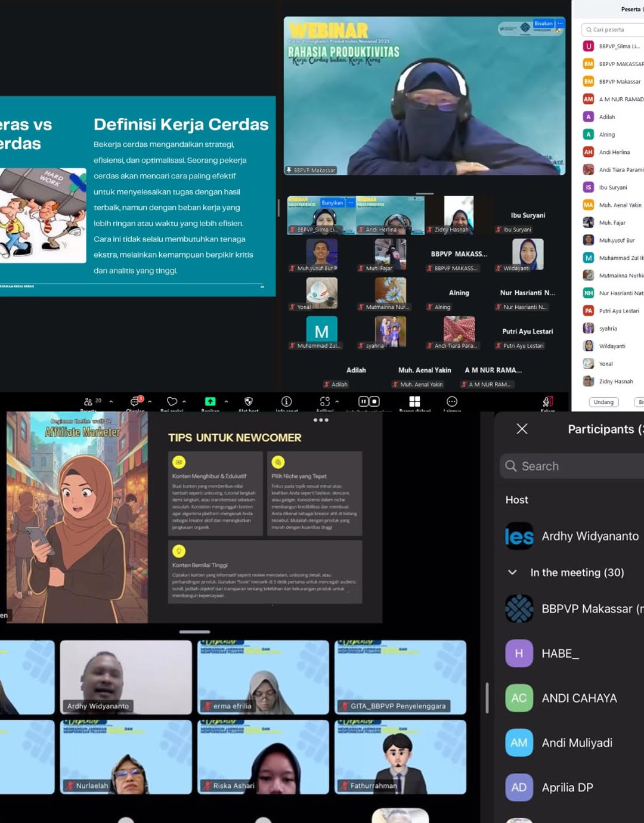The width and height of the screenshot is (644, 823).
Task: Leave meeting via the Keluar button
Action: pos(547,403)
